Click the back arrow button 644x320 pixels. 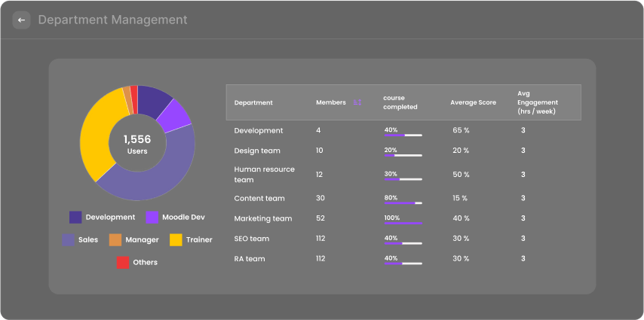tap(21, 20)
